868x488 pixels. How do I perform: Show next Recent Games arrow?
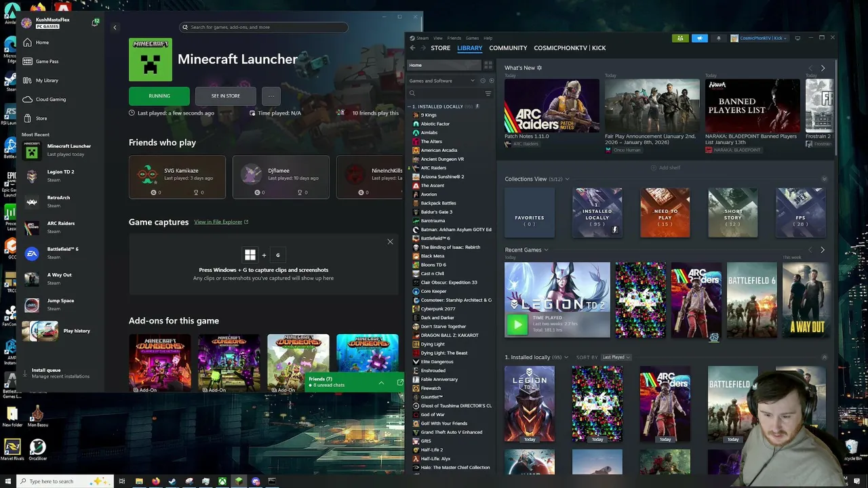click(823, 250)
